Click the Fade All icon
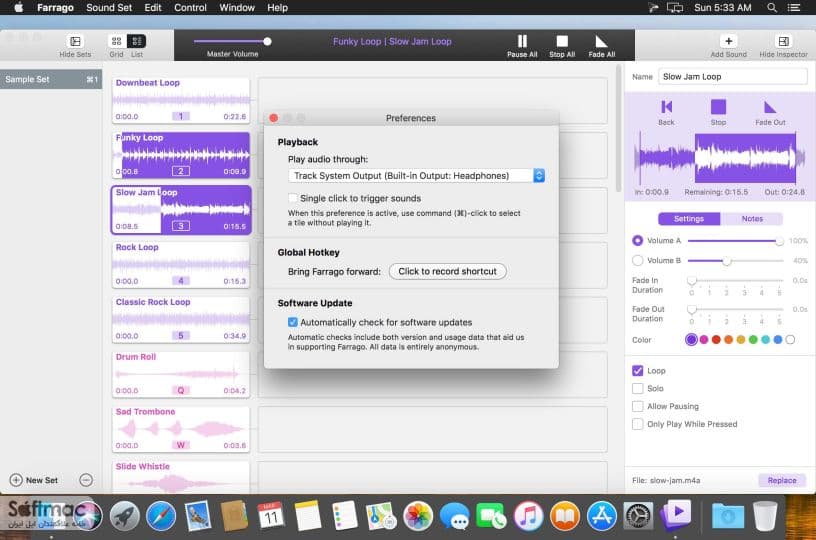 [x=601, y=41]
